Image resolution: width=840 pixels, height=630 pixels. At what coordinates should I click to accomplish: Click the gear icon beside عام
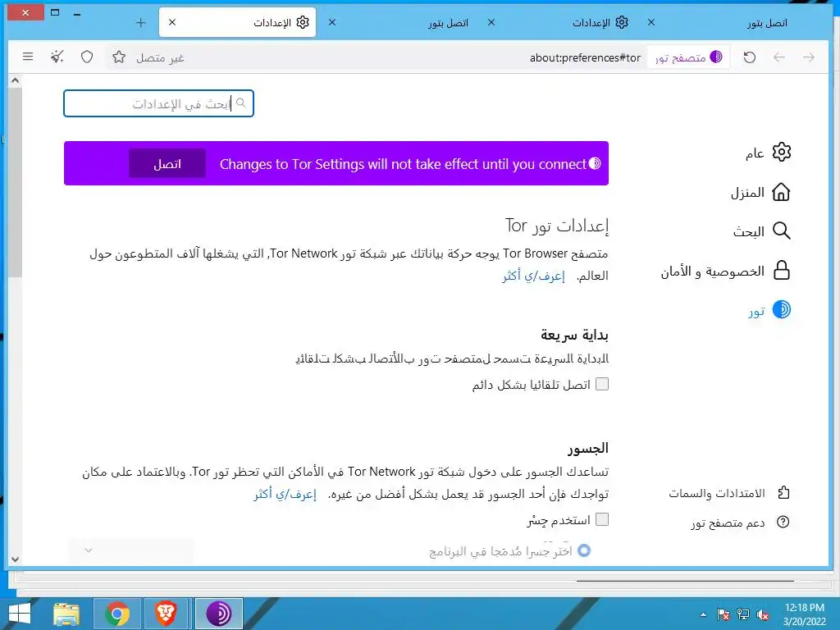[782, 152]
